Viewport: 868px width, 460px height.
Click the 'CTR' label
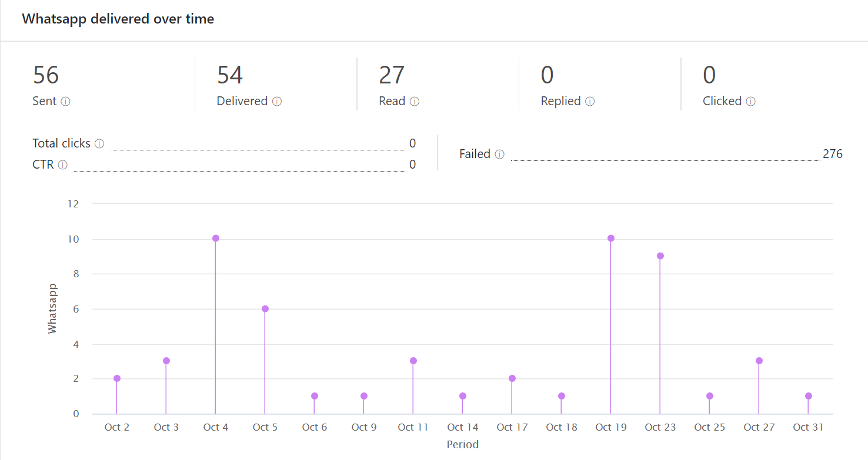coord(44,164)
